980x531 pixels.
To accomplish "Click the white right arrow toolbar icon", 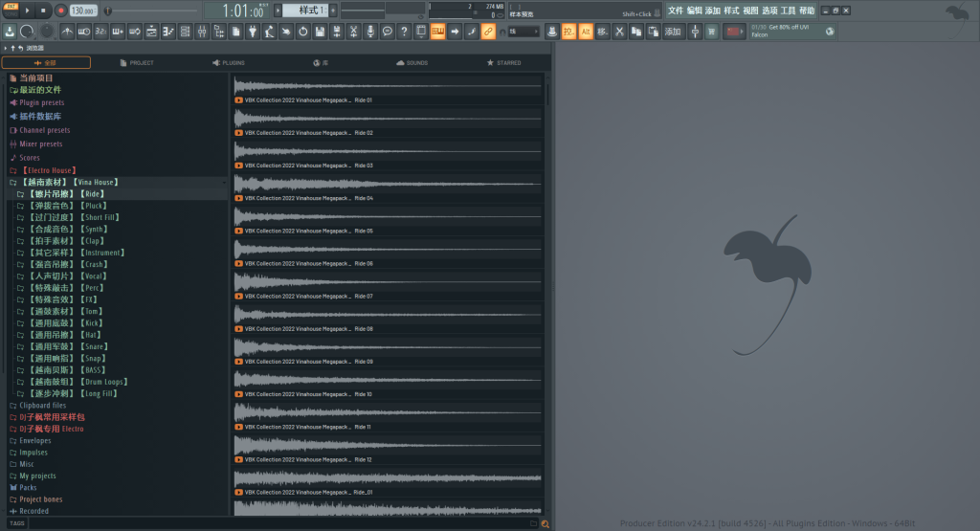I will coord(455,32).
